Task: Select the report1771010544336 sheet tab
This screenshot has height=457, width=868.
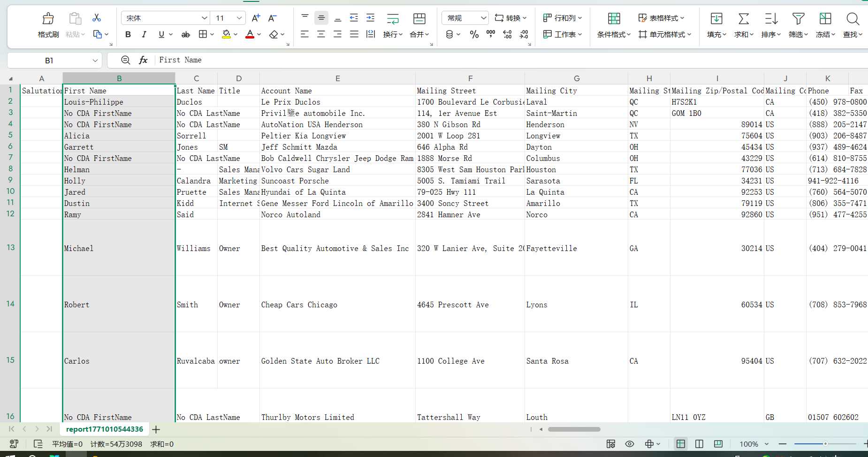Action: tap(105, 429)
